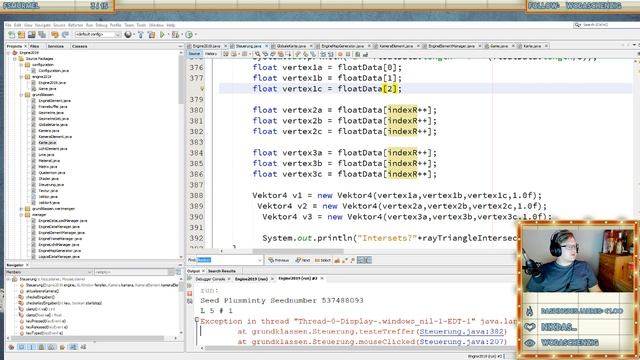Switch to the Services panel tab
640x360 pixels.
coord(56,47)
